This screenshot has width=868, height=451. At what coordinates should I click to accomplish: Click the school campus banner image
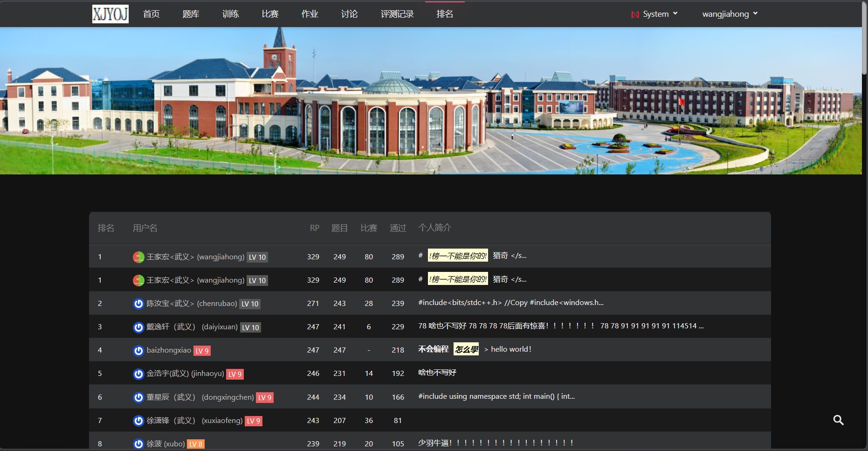pos(431,101)
